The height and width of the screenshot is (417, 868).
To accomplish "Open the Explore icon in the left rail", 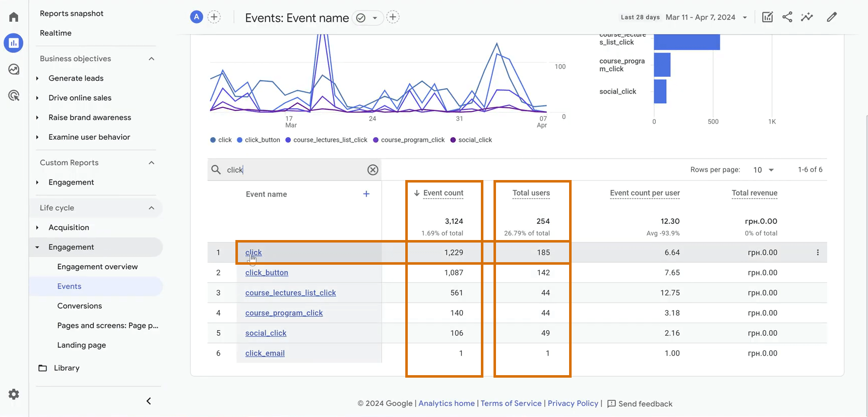I will click(14, 69).
